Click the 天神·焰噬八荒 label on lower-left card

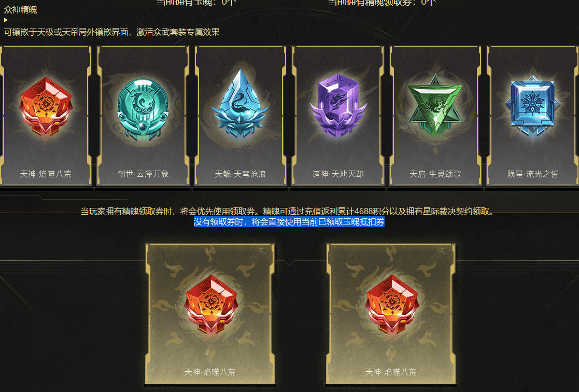point(210,372)
